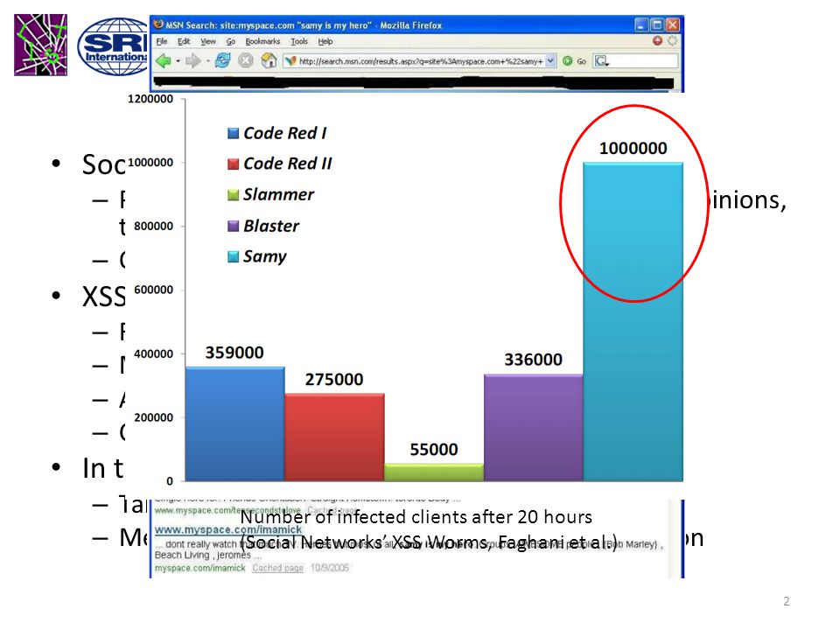Click the 400000 axis label
Viewport: 840px width, 630px height.
[x=154, y=353]
